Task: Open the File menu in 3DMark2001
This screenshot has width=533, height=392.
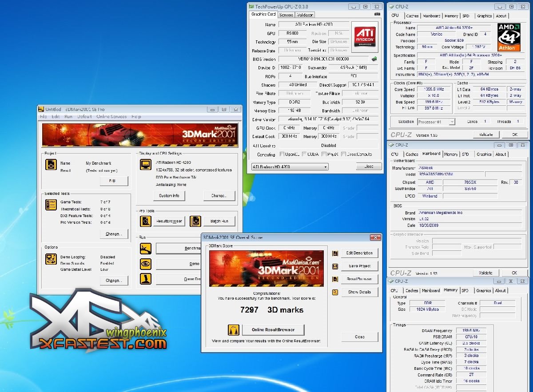Action: pos(43,117)
